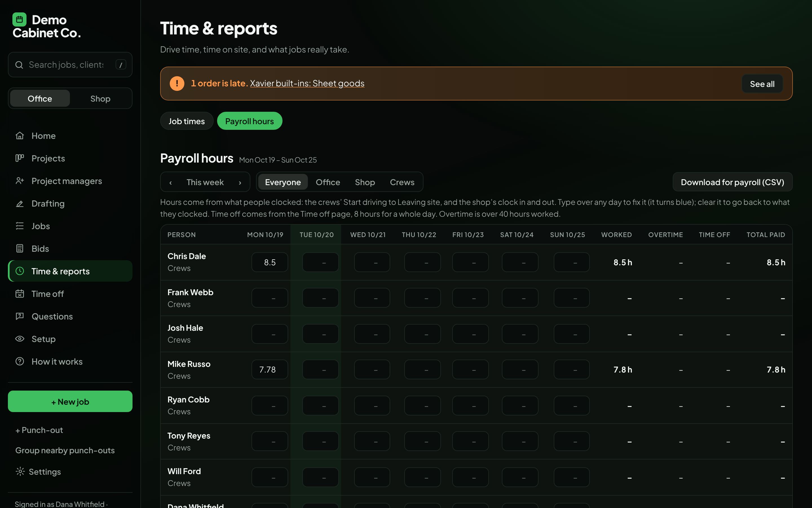This screenshot has height=508, width=812.
Task: Click the search magnifier icon
Action: tap(19, 65)
